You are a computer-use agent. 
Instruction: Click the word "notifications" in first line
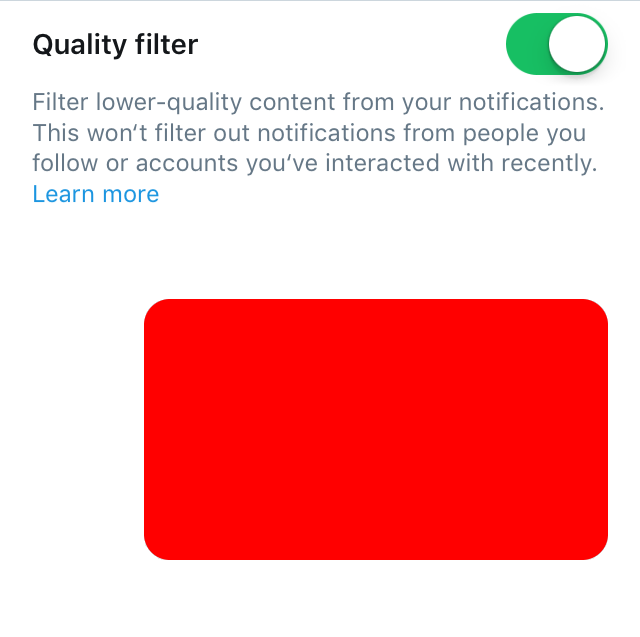pos(531,102)
